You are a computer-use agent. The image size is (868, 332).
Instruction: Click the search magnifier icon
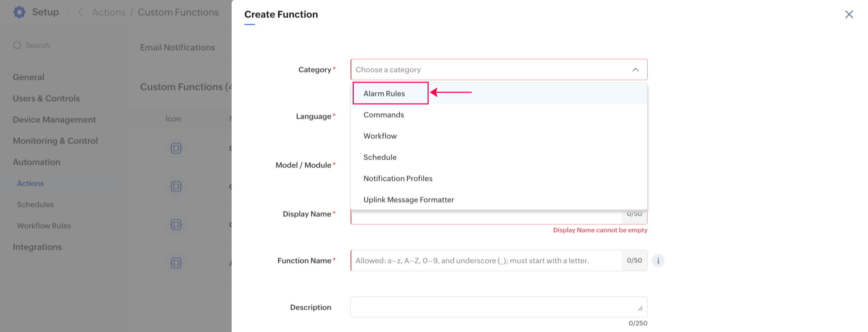pyautogui.click(x=17, y=45)
